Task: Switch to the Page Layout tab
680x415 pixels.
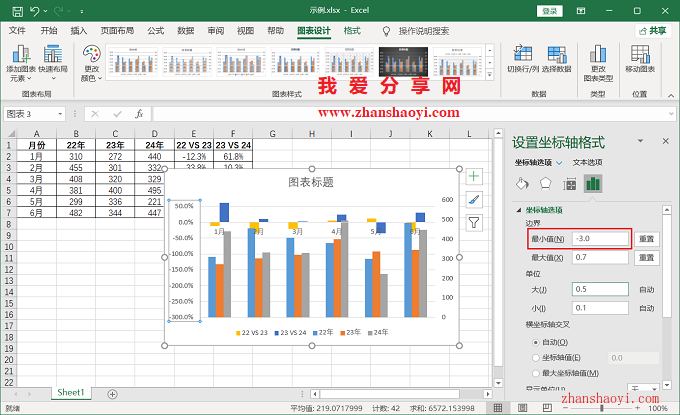Action: (x=117, y=31)
